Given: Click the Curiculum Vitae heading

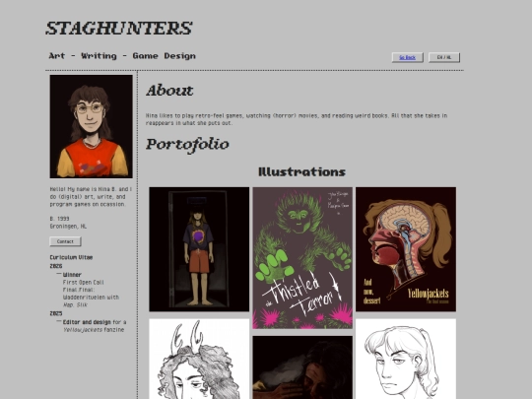Looking at the screenshot, I should (x=71, y=257).
